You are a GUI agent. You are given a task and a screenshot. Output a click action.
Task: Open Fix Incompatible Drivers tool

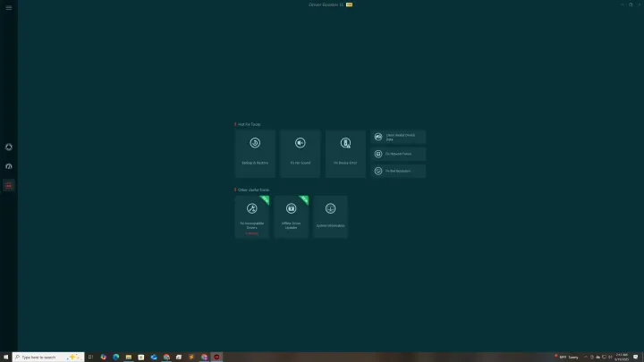(251, 217)
